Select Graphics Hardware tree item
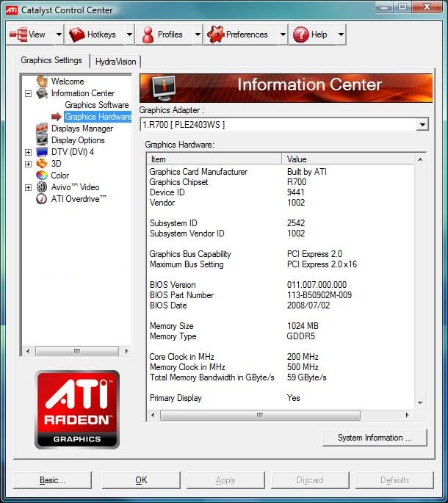 [98, 117]
